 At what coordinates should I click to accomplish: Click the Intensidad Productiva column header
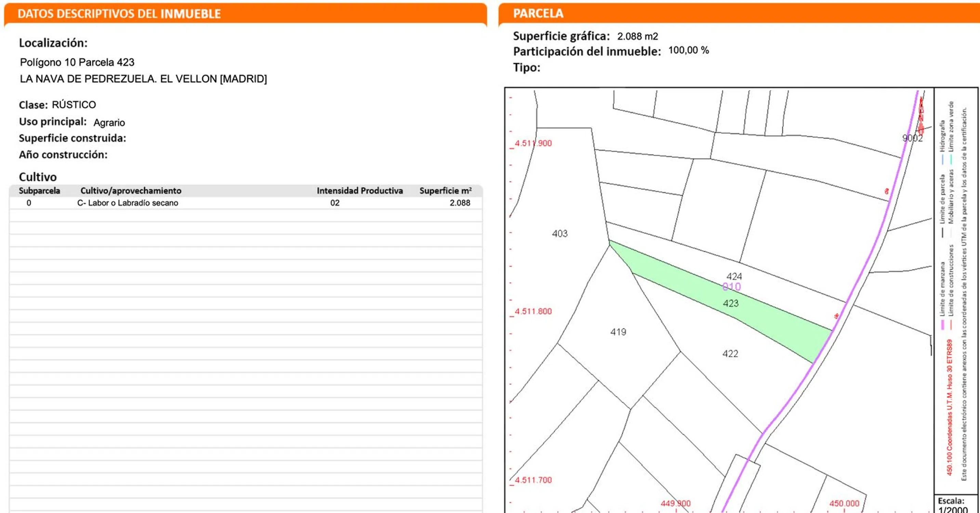click(x=359, y=190)
